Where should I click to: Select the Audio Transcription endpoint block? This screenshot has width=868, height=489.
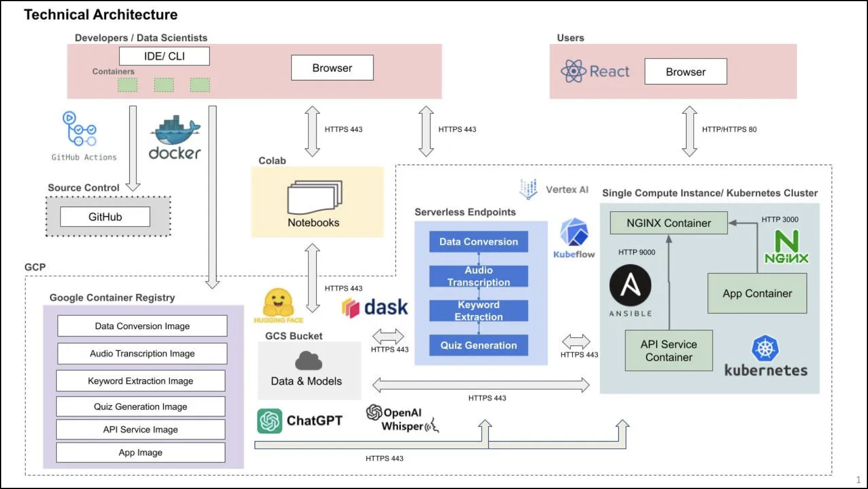pos(479,276)
